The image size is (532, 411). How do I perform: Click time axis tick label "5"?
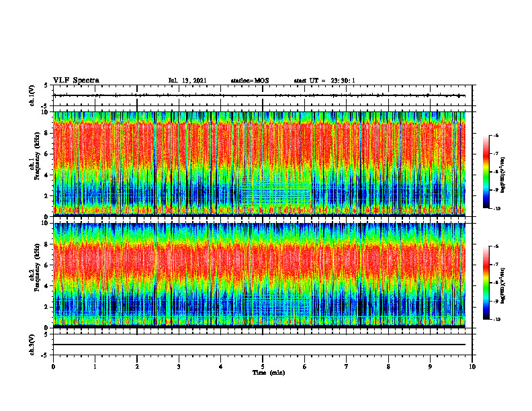pos(263,367)
